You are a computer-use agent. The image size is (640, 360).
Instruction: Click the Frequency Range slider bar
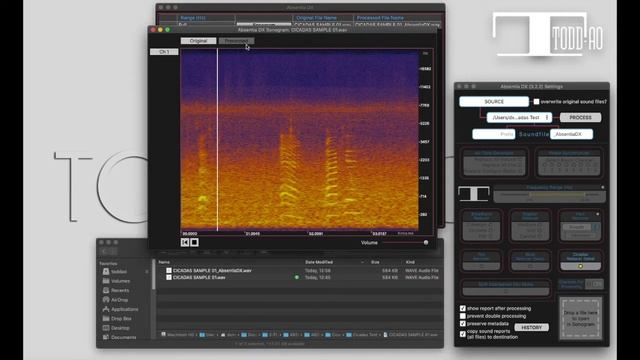pos(549,196)
